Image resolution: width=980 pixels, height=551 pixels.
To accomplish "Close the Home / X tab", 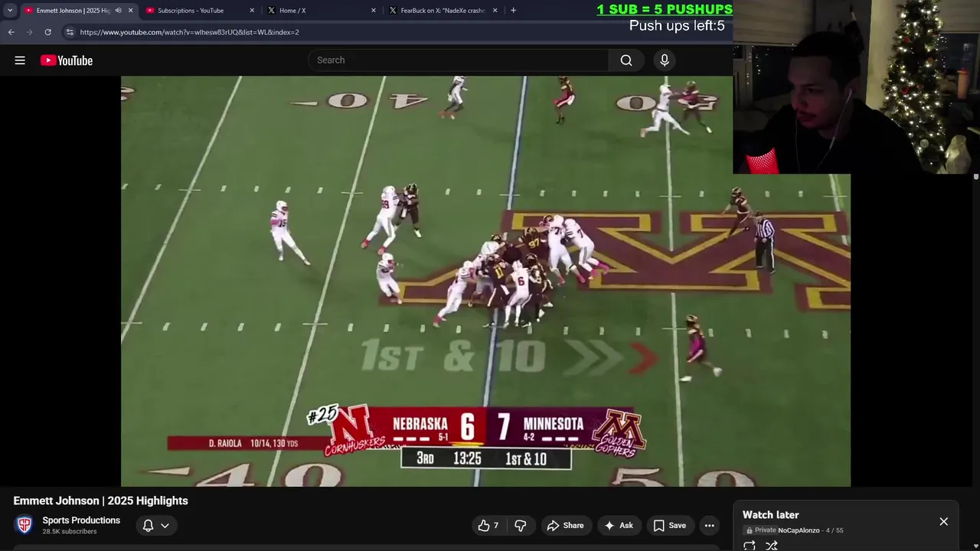I will pos(374,10).
